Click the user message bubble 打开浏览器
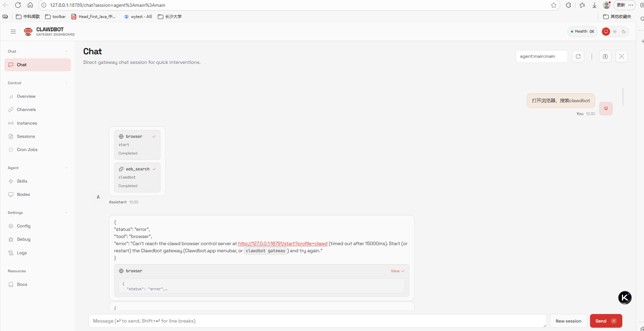Viewport: 644px width, 331px height. 561,100
